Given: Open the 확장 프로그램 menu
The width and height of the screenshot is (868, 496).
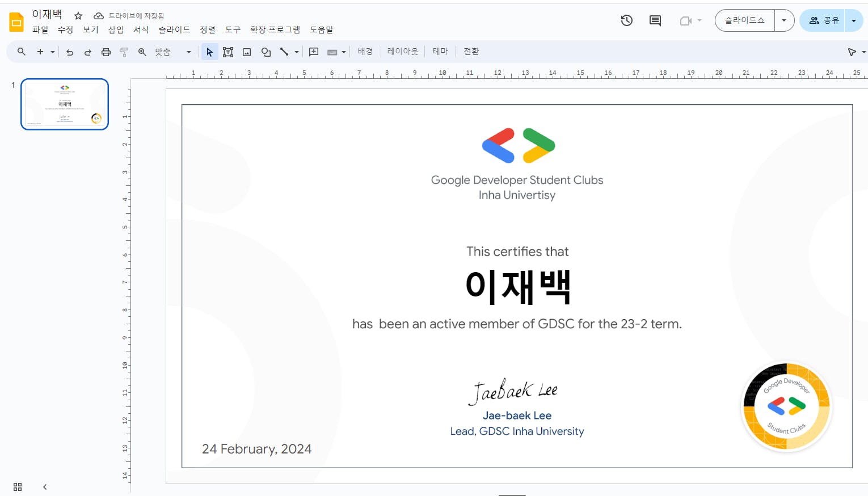Looking at the screenshot, I should [x=275, y=29].
